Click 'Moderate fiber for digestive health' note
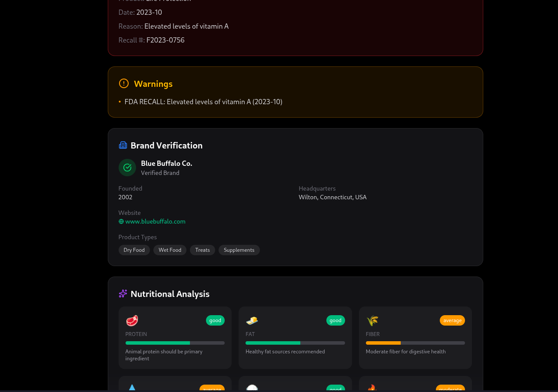 pyautogui.click(x=406, y=352)
